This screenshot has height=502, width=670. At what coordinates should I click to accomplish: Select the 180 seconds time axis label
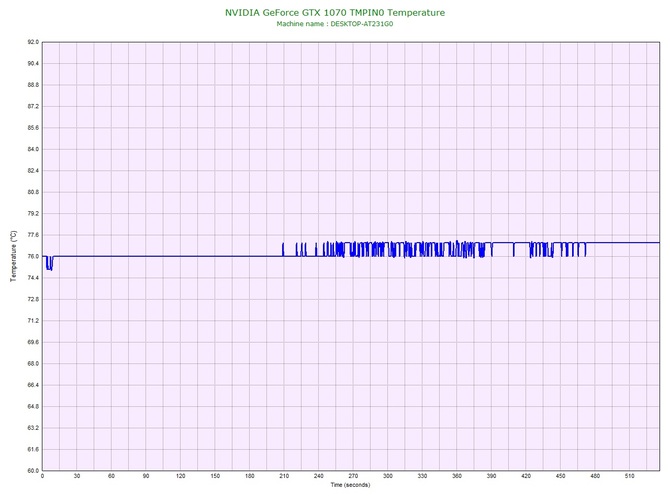[250, 476]
